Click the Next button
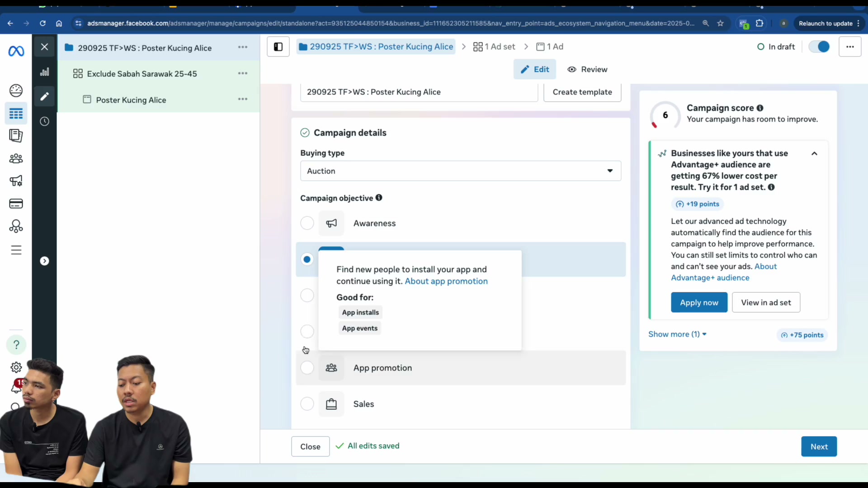The height and width of the screenshot is (488, 868). 819,446
